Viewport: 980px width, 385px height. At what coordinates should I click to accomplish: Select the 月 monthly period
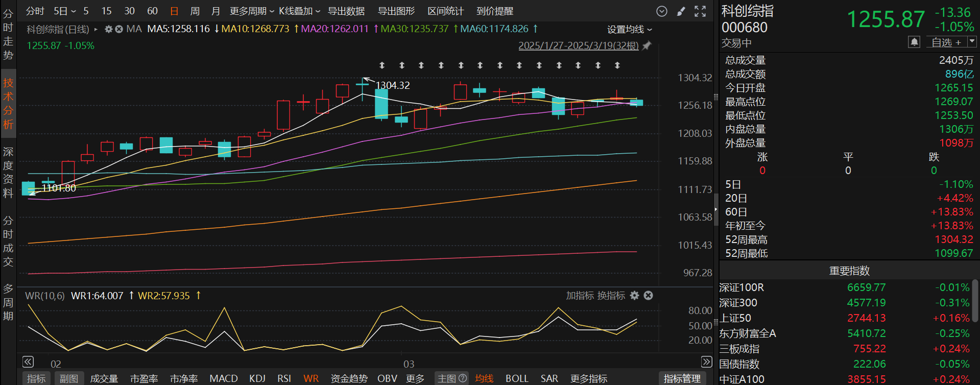point(216,11)
